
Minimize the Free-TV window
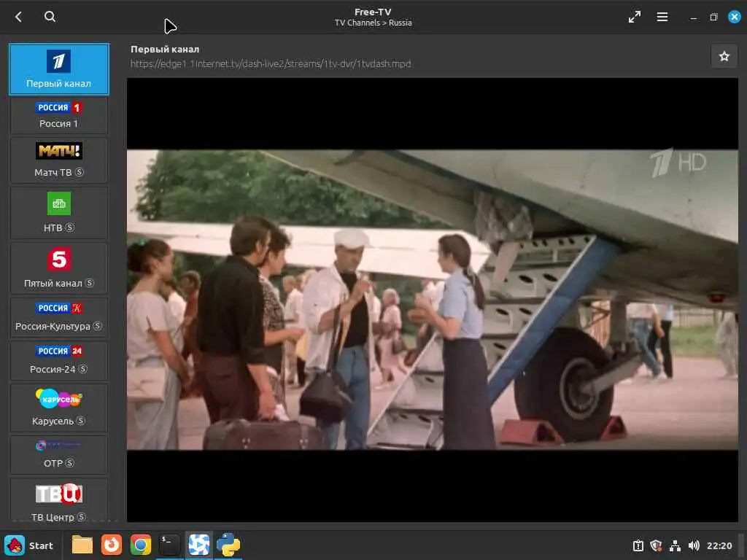693,17
